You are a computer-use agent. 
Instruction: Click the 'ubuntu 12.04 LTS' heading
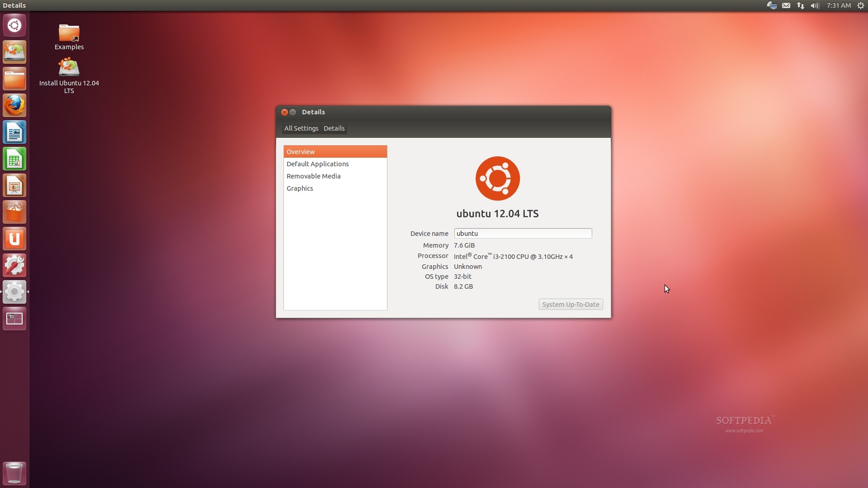(497, 214)
